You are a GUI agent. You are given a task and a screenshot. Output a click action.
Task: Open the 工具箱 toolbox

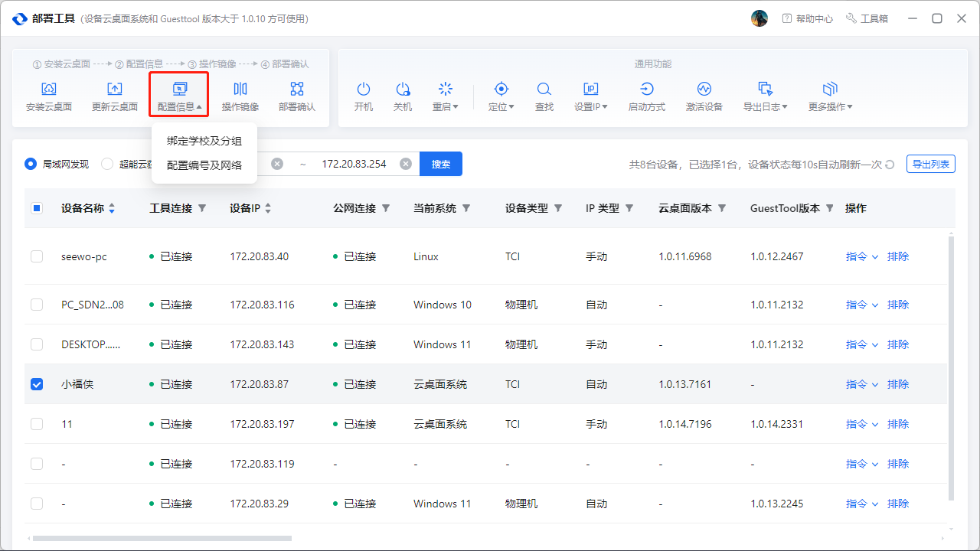(867, 18)
